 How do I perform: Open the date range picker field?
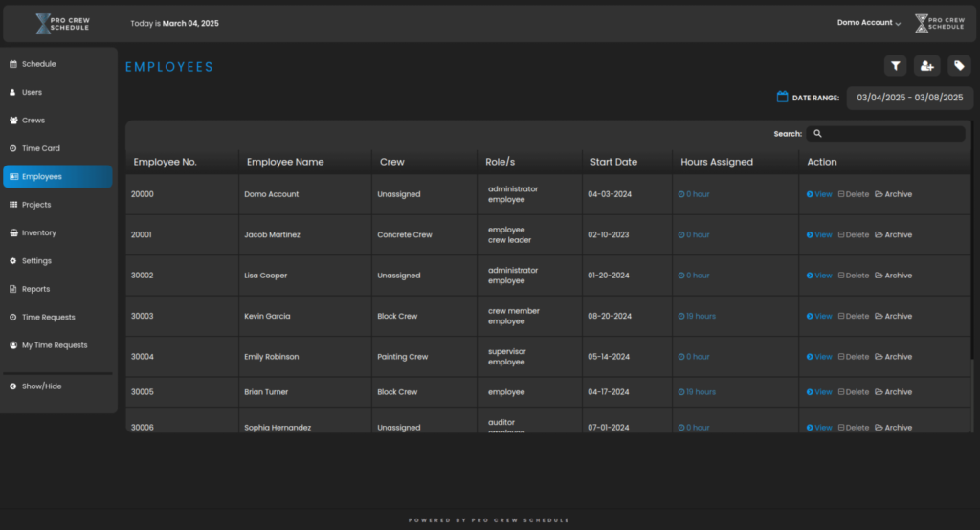[910, 98]
